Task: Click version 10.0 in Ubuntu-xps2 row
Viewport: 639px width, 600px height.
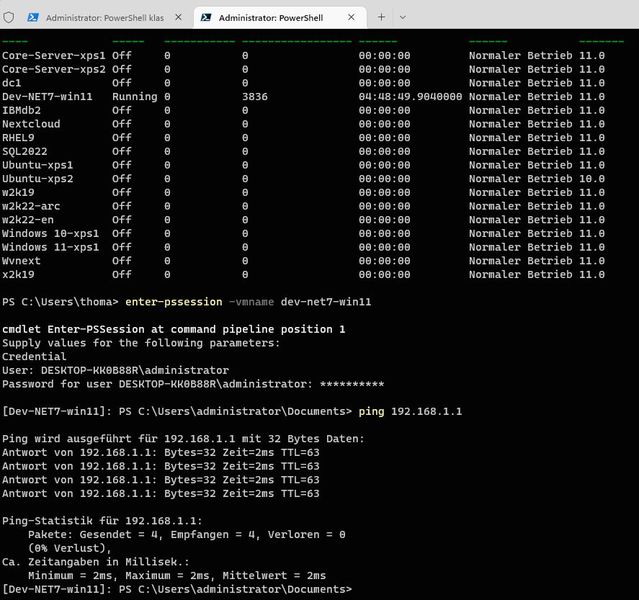Action: click(592, 179)
